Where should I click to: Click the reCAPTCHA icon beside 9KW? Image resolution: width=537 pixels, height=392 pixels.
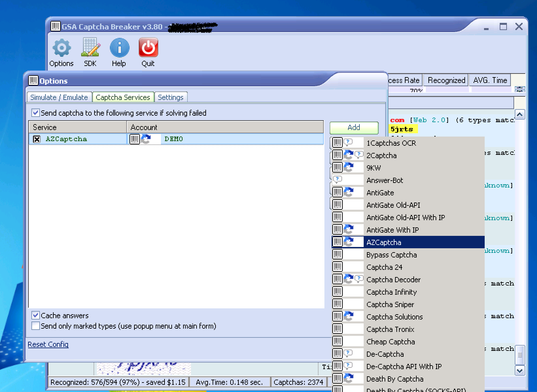(348, 167)
